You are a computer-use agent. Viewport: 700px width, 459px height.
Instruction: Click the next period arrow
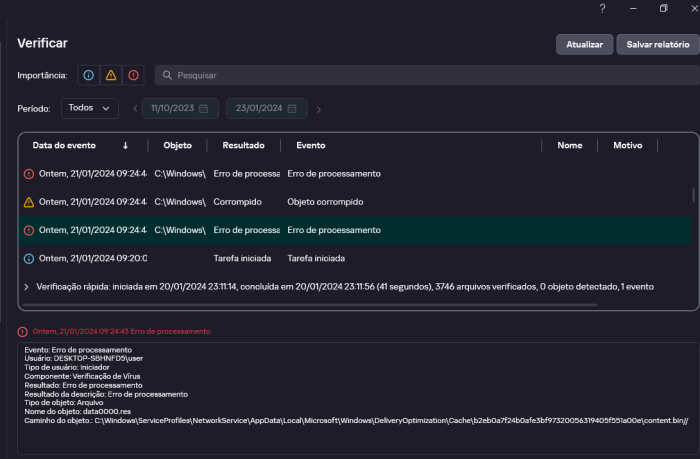[x=319, y=109]
